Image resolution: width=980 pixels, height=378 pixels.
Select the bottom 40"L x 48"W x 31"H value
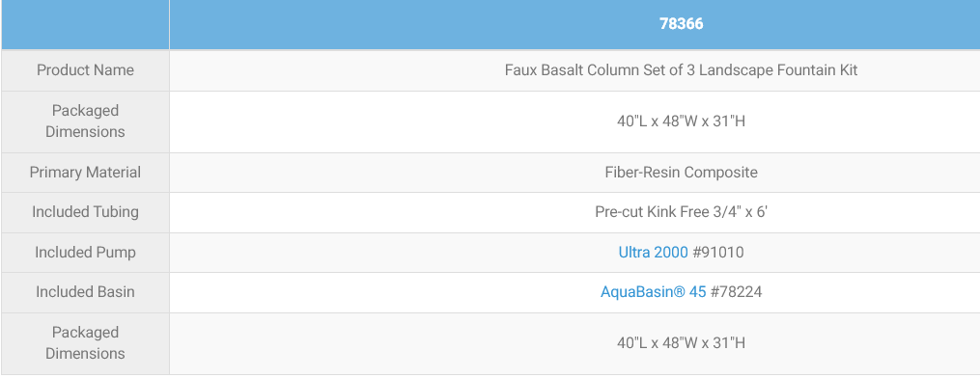tap(682, 343)
